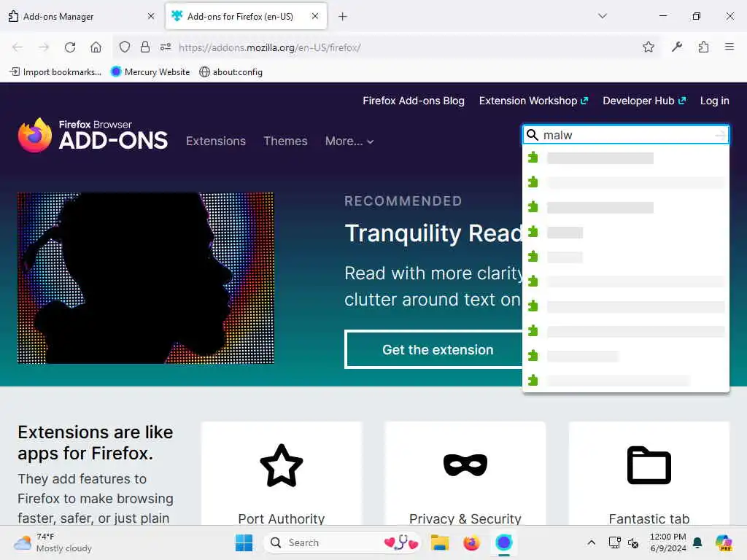Viewport: 747px width, 560px height.
Task: Open the Tranquility Reader heading link
Action: 433,233
